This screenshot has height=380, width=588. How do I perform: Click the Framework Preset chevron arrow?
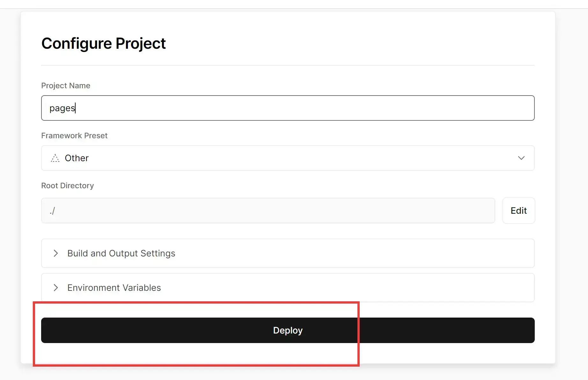pyautogui.click(x=521, y=158)
